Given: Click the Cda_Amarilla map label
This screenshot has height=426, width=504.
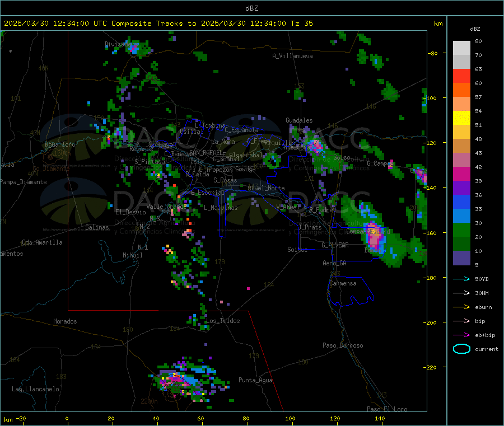Looking at the screenshot, I should [x=42, y=242].
